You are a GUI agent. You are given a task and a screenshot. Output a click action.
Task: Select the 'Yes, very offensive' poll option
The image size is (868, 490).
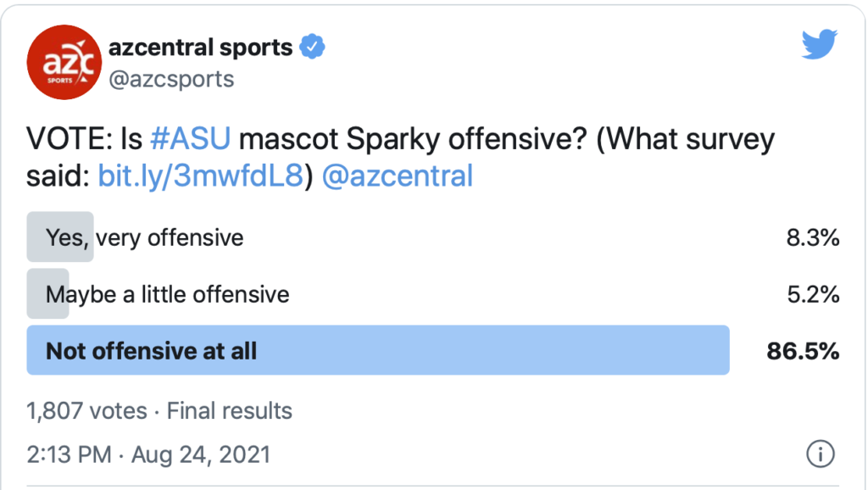pos(145,238)
